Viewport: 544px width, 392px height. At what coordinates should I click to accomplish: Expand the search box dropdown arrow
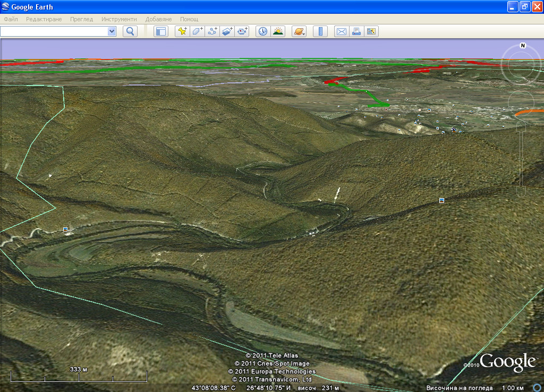tap(112, 31)
